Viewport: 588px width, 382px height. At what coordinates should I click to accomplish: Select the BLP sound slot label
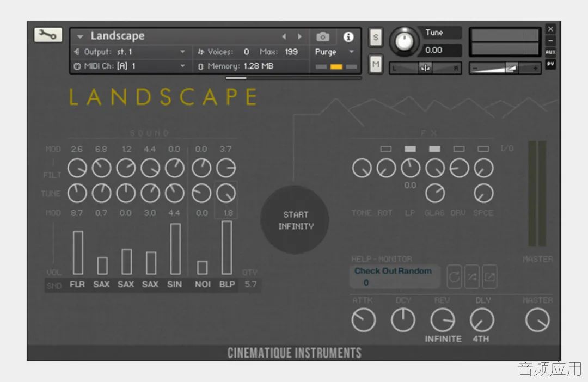(x=227, y=285)
